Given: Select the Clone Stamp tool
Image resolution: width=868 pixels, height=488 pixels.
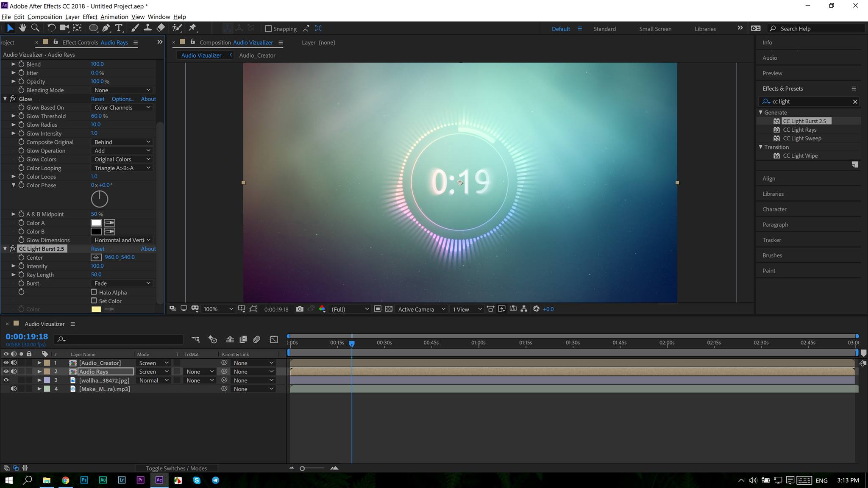Looking at the screenshot, I should (x=147, y=28).
